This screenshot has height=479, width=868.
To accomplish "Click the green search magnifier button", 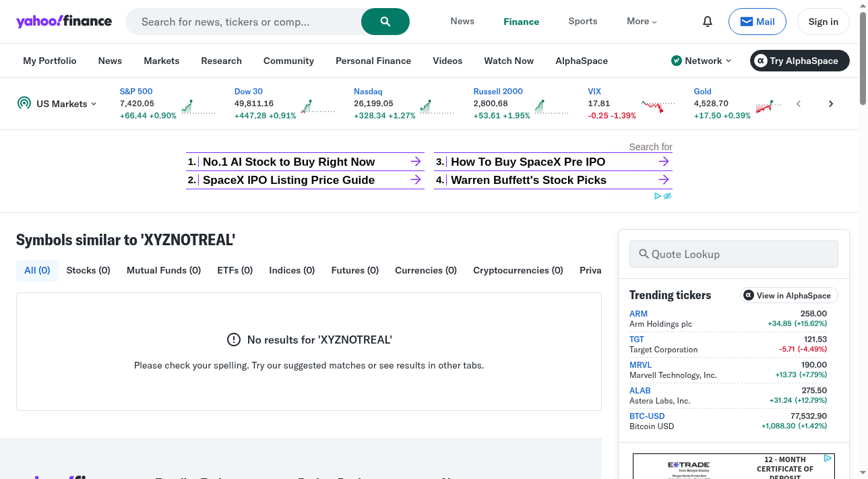I will tap(385, 22).
